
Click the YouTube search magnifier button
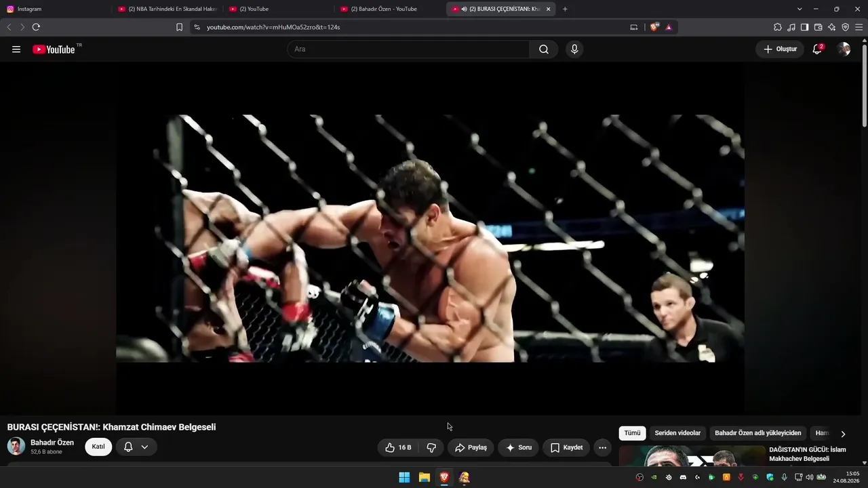(544, 49)
